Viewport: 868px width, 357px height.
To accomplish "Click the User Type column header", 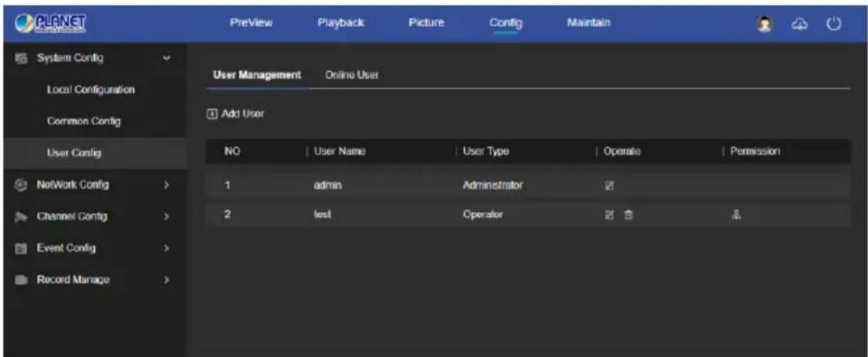I will coord(485,151).
